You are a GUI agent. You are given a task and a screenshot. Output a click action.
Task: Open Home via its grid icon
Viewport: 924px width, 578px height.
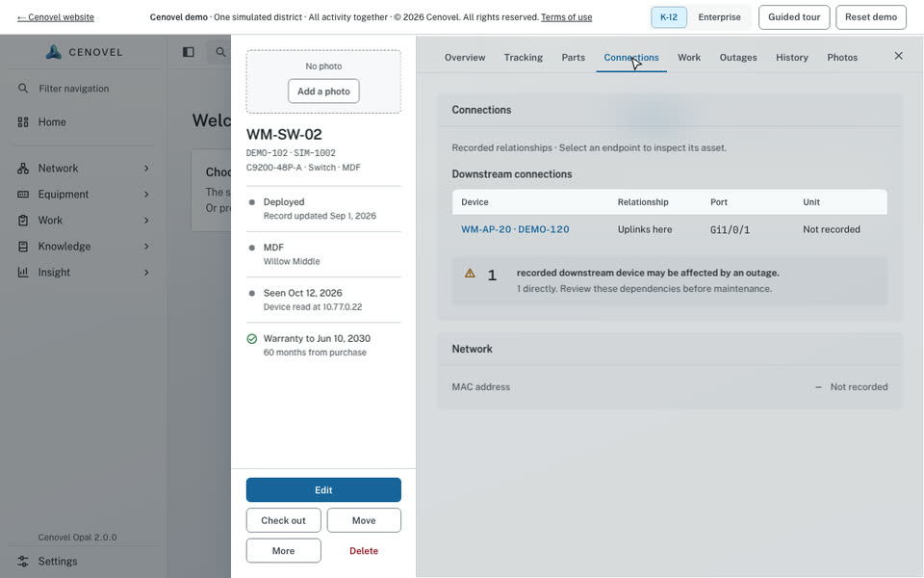pyautogui.click(x=23, y=122)
